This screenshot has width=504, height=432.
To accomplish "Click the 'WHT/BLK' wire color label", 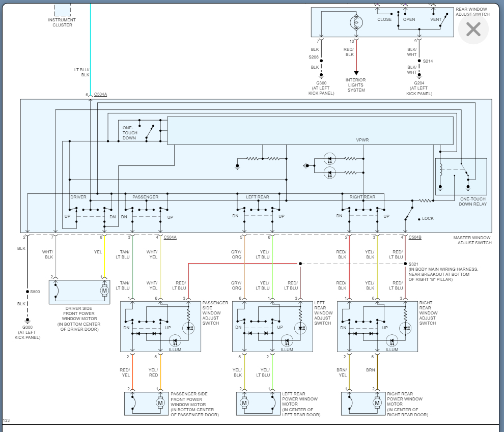I will [x=47, y=254].
